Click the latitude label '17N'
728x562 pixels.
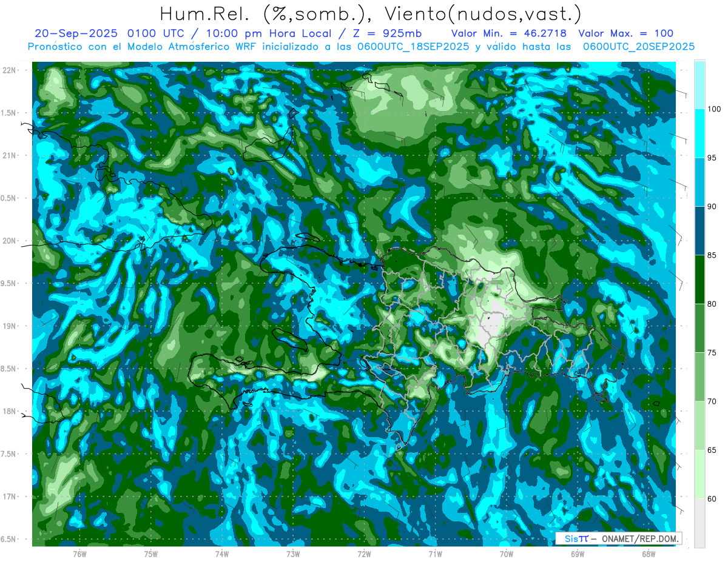(x=10, y=497)
